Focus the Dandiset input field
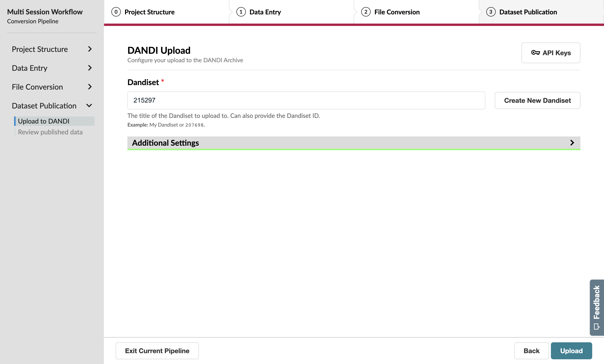Screen dimensions: 604x364 click(306, 100)
